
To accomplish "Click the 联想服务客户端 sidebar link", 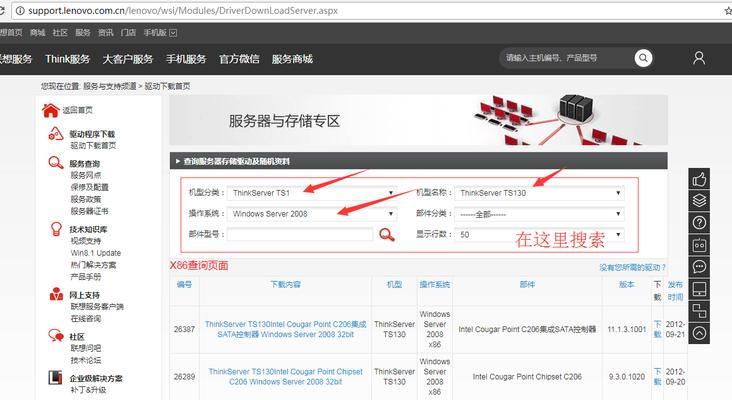I will (97, 307).
